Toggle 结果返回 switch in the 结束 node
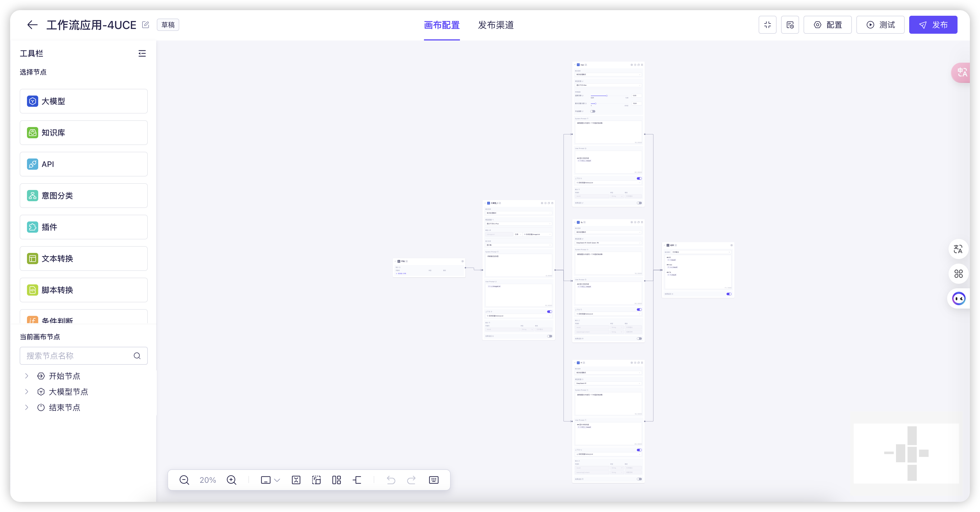The image size is (980, 512). [x=729, y=294]
